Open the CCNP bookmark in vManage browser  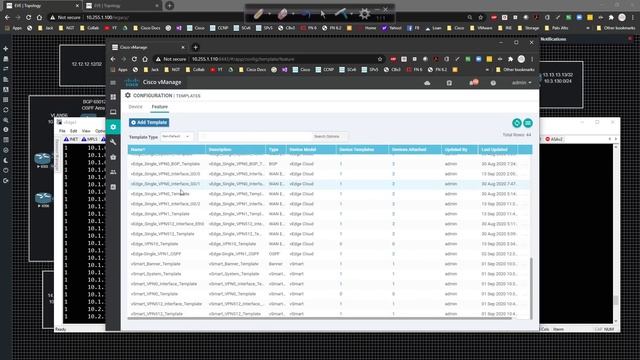click(x=325, y=70)
